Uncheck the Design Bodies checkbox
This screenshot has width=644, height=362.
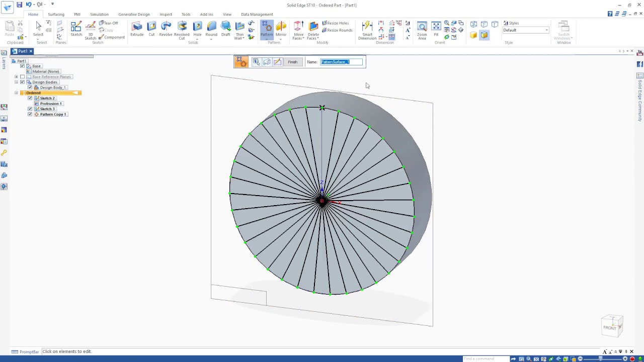tap(22, 82)
